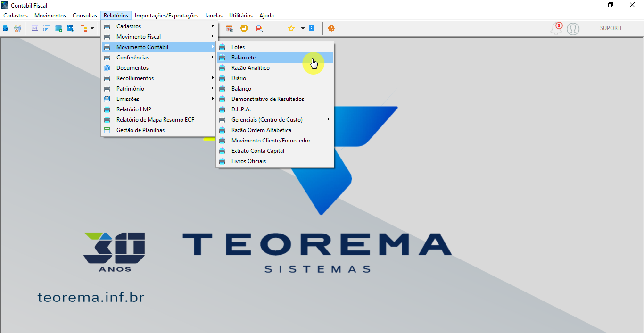Open dropdown arrow next to favorites star

pyautogui.click(x=303, y=28)
